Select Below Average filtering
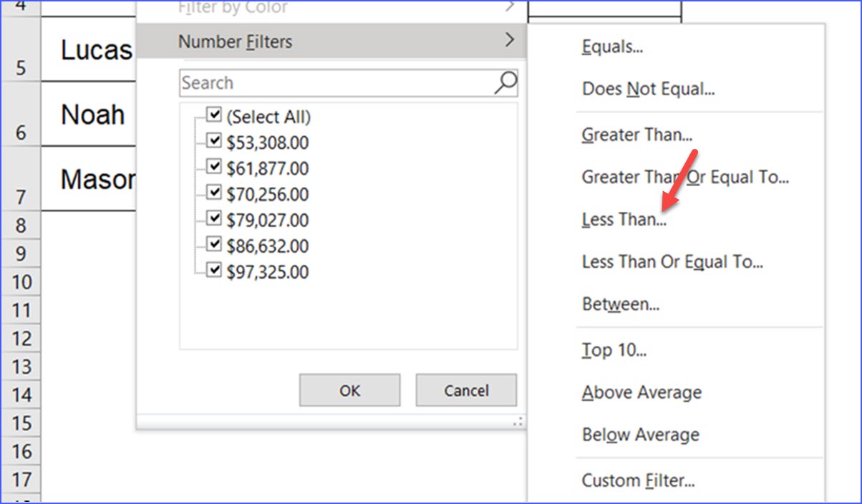Screen dimensions: 862x504 click(x=639, y=435)
